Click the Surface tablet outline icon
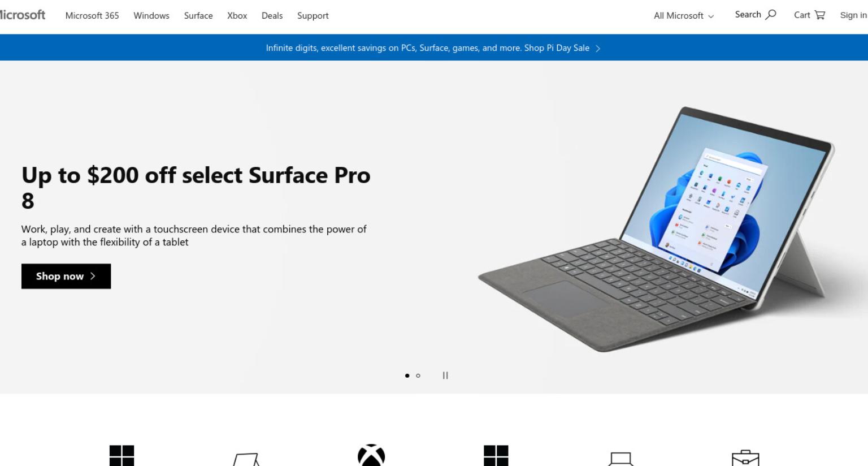Screen dimensions: 868x466 click(246, 459)
